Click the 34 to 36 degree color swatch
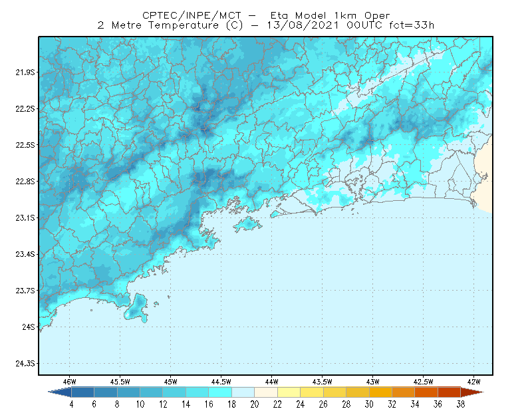This screenshot has height=411, width=532. 426,392
